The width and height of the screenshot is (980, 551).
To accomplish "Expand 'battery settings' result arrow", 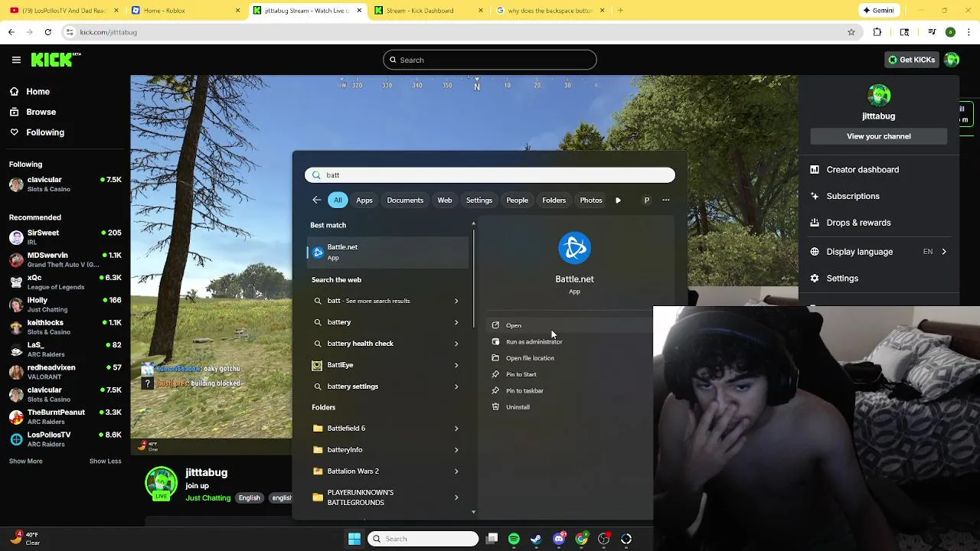I will [456, 386].
